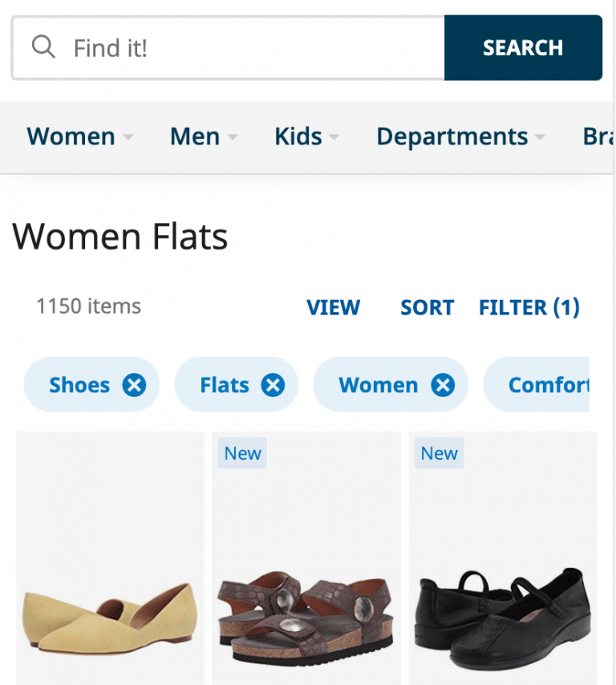
Task: Click inside the Find it! search field
Action: 241,47
